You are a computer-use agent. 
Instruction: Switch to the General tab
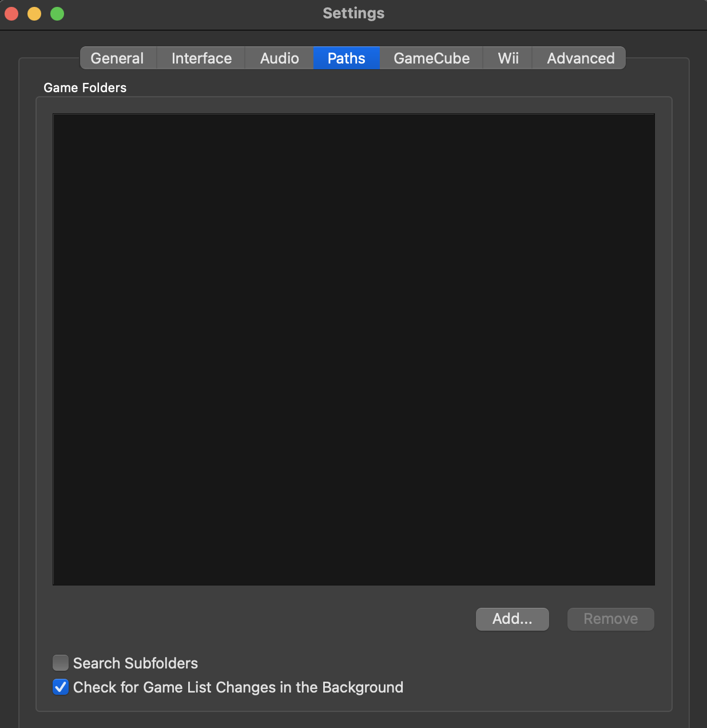(x=118, y=58)
